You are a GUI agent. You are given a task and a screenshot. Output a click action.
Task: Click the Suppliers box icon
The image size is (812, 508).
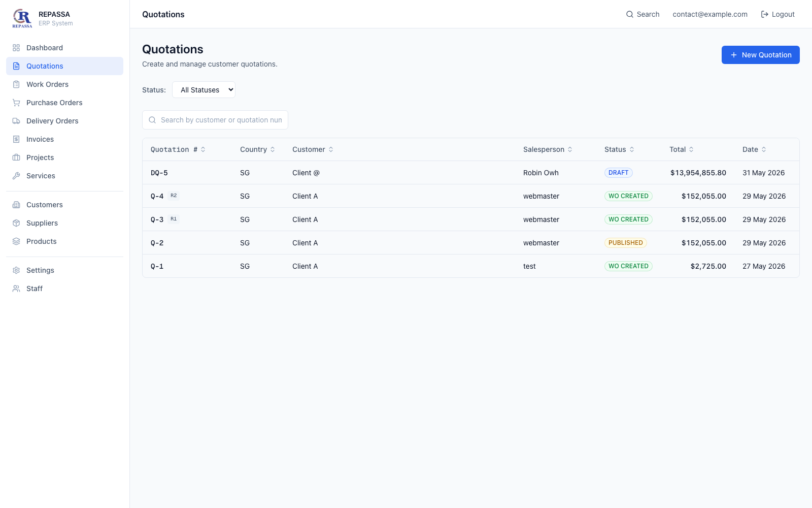pos(16,223)
